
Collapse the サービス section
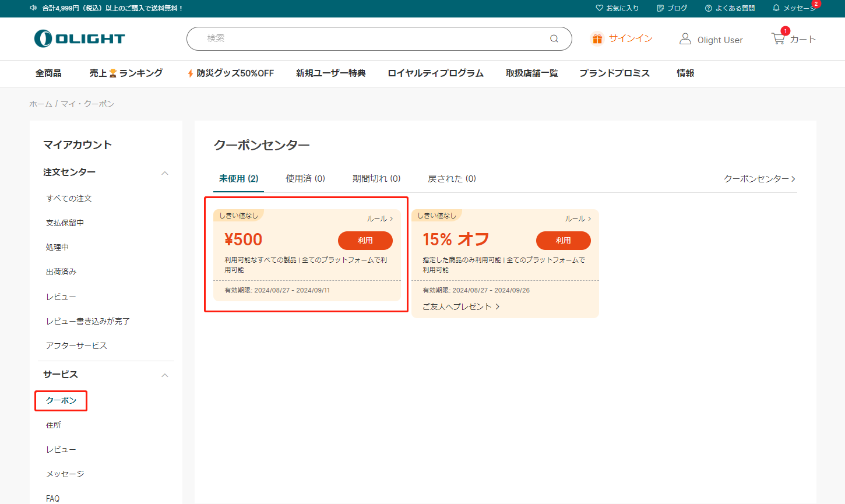click(165, 375)
